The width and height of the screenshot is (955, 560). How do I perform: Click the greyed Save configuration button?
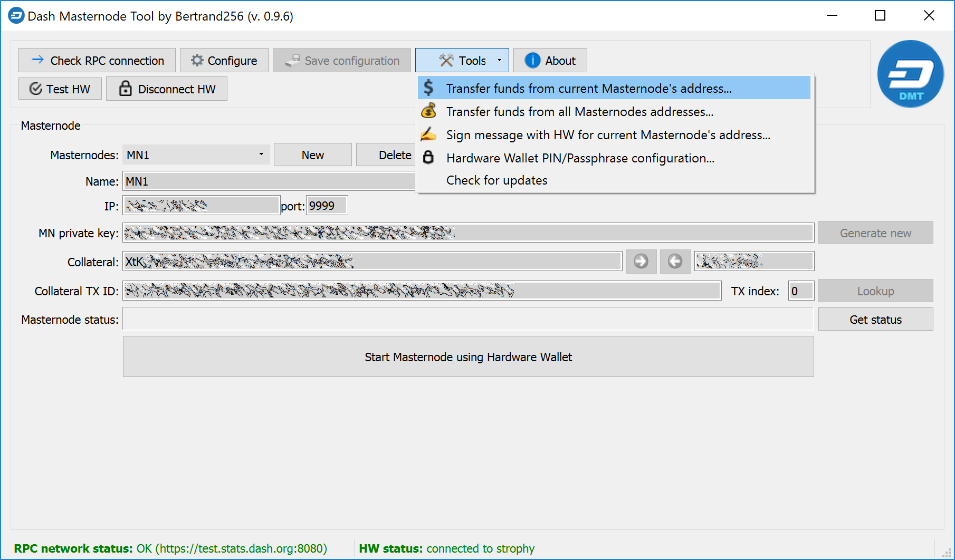342,61
